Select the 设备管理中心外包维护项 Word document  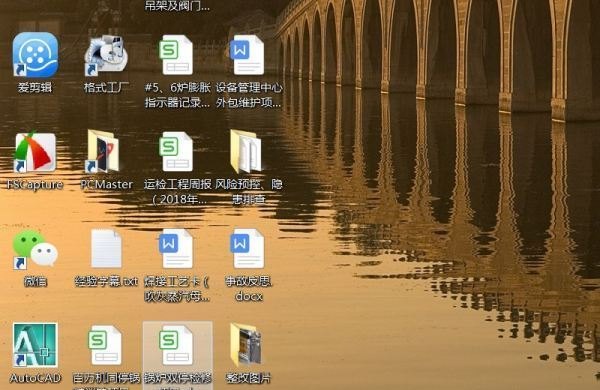pos(248,55)
